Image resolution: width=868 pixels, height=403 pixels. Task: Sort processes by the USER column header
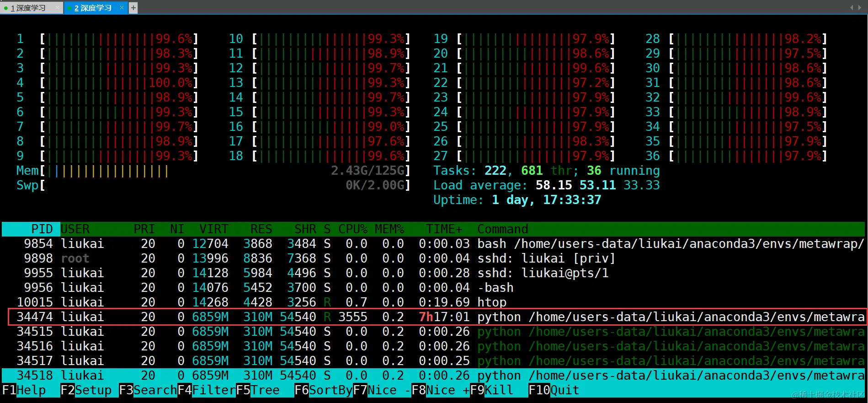(x=75, y=229)
